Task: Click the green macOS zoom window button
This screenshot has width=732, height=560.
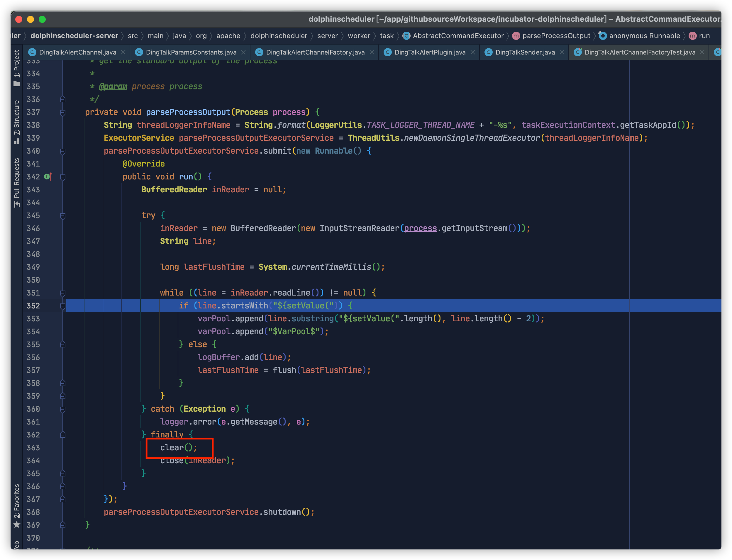Action: point(42,19)
